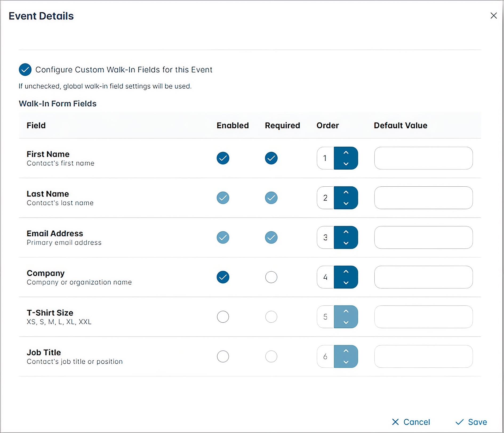Focus the Job Title default value input
Screen dimensions: 504x433
click(x=423, y=356)
